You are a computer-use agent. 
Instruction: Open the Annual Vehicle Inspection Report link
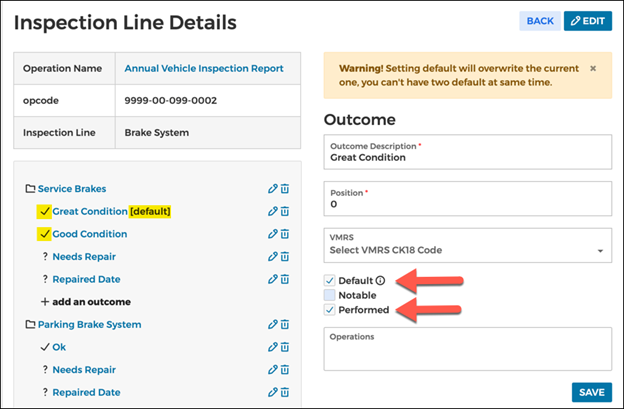tap(204, 68)
